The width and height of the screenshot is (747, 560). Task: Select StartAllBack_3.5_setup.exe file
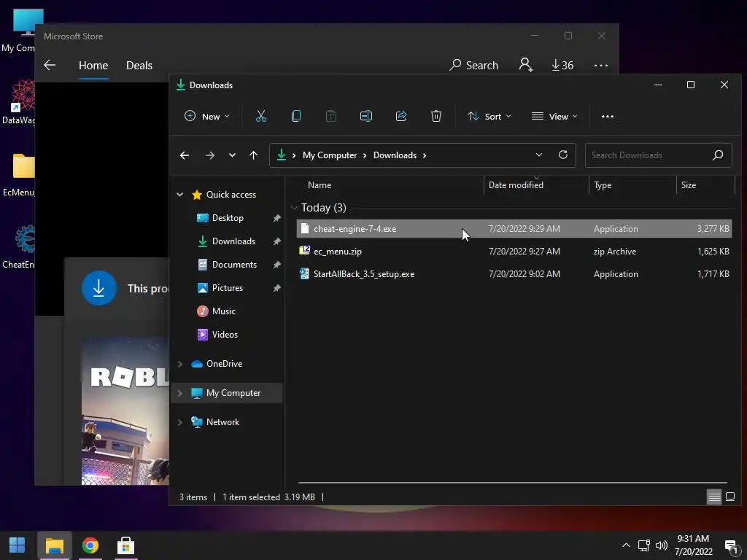point(514,274)
